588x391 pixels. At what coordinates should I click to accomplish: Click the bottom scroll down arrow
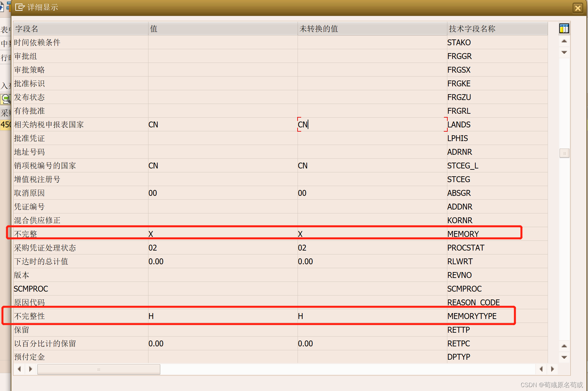tap(564, 357)
